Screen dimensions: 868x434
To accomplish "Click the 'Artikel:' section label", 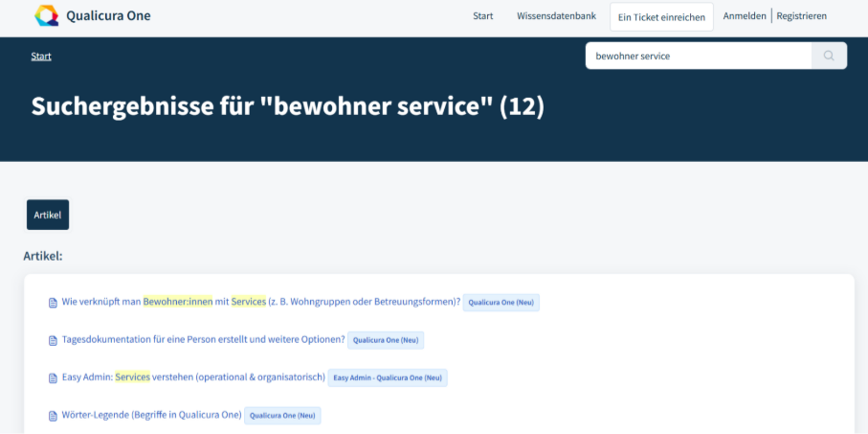I will coord(43,256).
